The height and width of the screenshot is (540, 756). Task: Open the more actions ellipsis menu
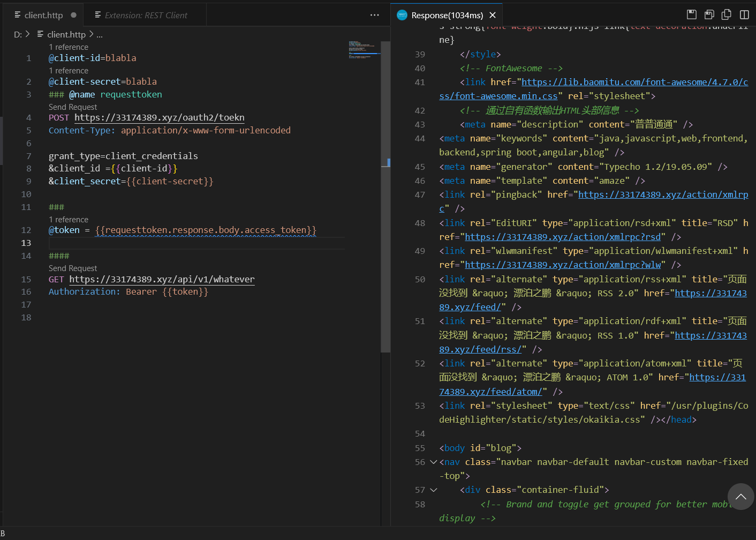tap(375, 15)
